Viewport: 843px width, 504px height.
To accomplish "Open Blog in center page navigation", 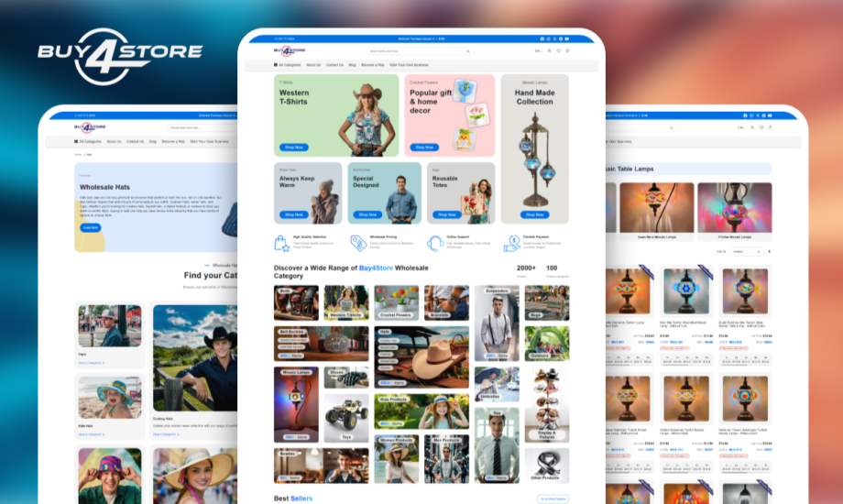I will [352, 64].
